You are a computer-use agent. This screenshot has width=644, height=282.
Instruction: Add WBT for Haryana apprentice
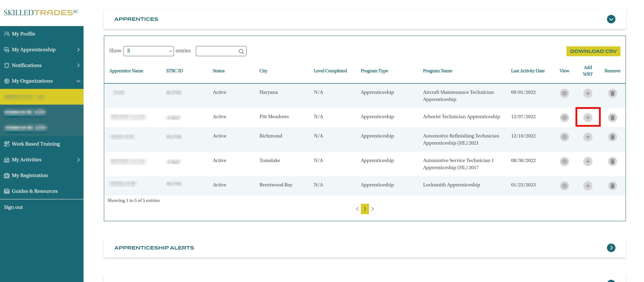[587, 93]
